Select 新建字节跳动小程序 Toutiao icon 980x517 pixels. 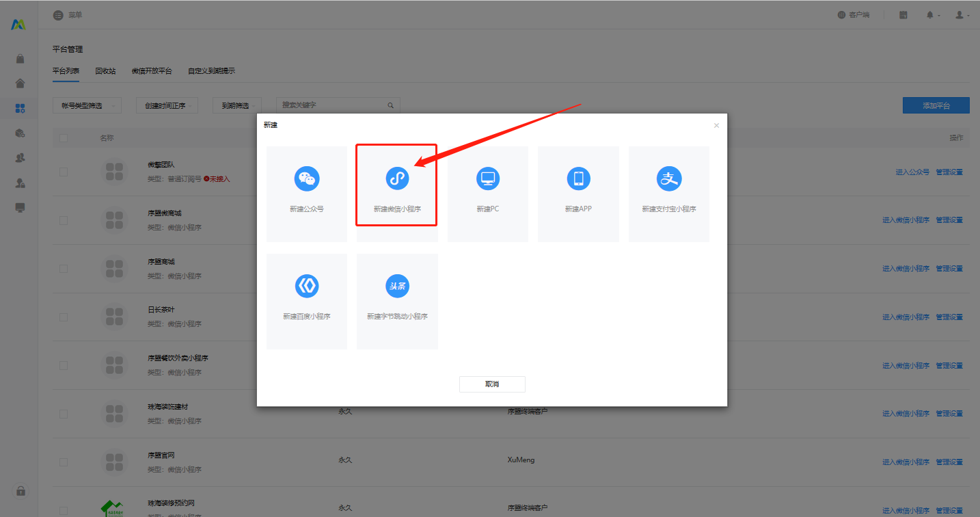[x=397, y=286]
